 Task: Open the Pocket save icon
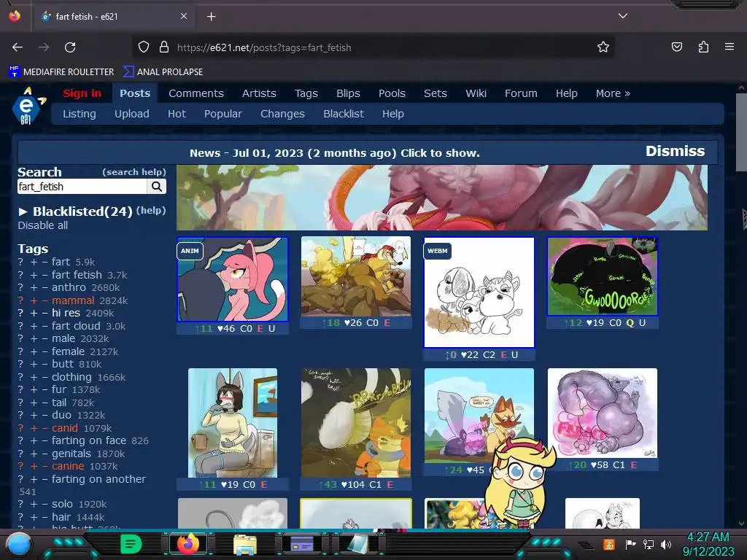676,47
